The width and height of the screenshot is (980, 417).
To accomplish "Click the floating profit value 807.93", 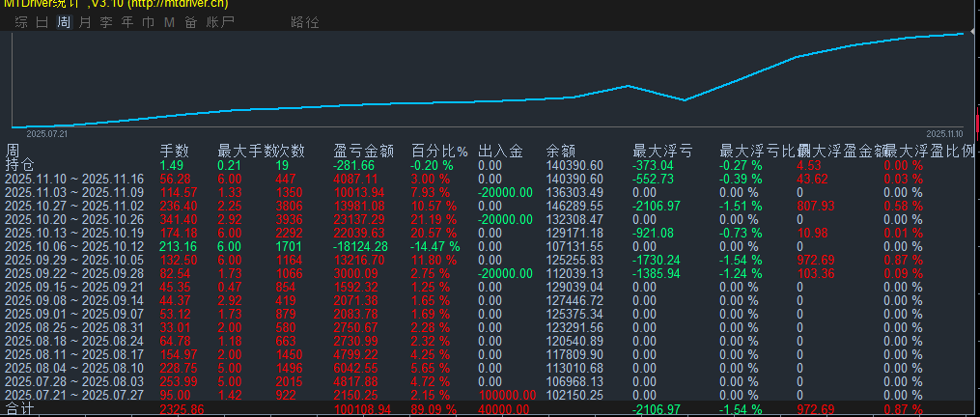I will click(x=816, y=206).
